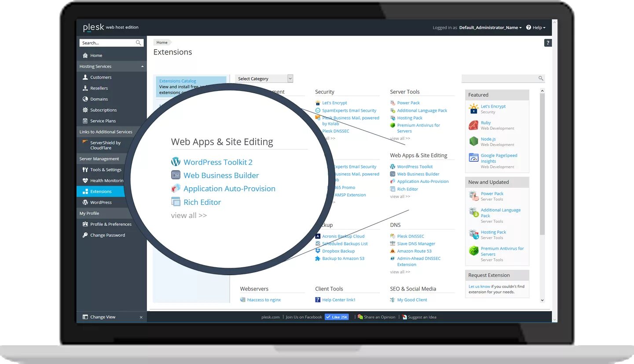Click the question mark help box icon

click(548, 43)
